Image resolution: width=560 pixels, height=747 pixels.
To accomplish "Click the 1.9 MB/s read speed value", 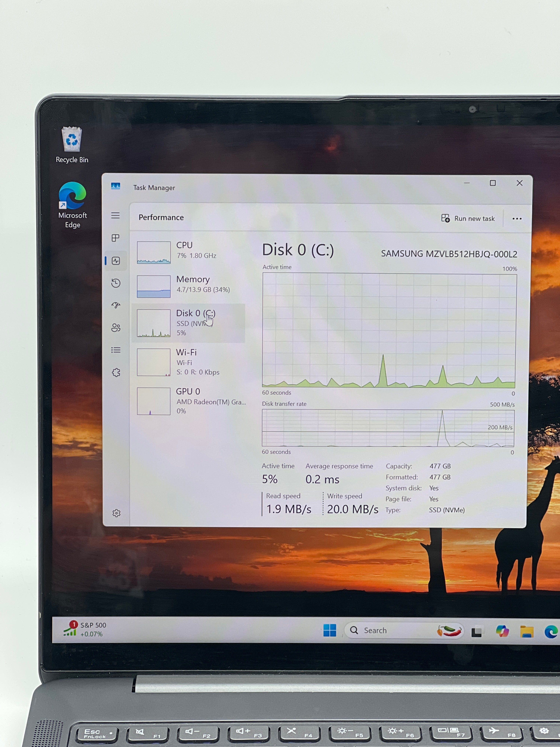I will click(289, 509).
